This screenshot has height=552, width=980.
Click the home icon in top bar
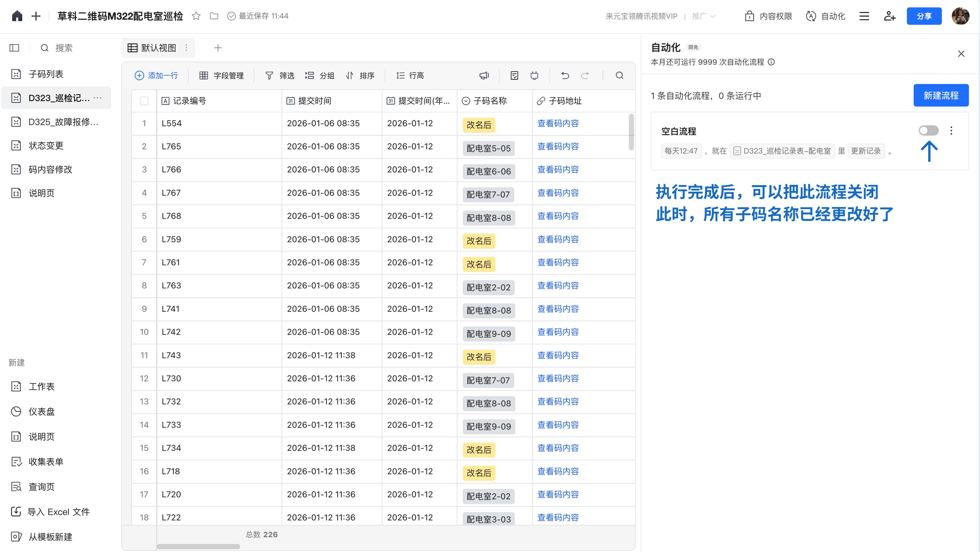click(x=17, y=16)
